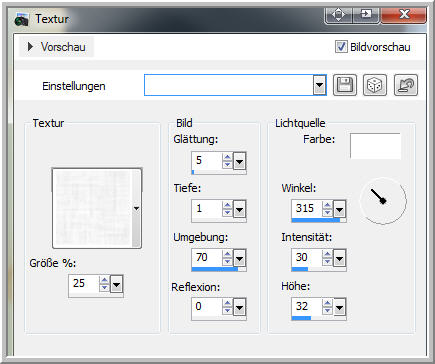Open the Höhe slider dropdown
This screenshot has width=435, height=364.
click(x=339, y=307)
